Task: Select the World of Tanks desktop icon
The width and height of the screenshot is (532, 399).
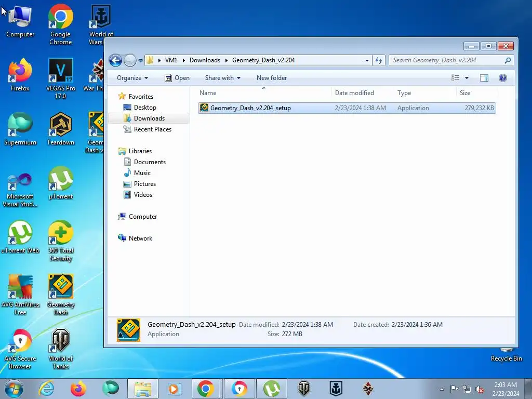Action: (x=60, y=349)
